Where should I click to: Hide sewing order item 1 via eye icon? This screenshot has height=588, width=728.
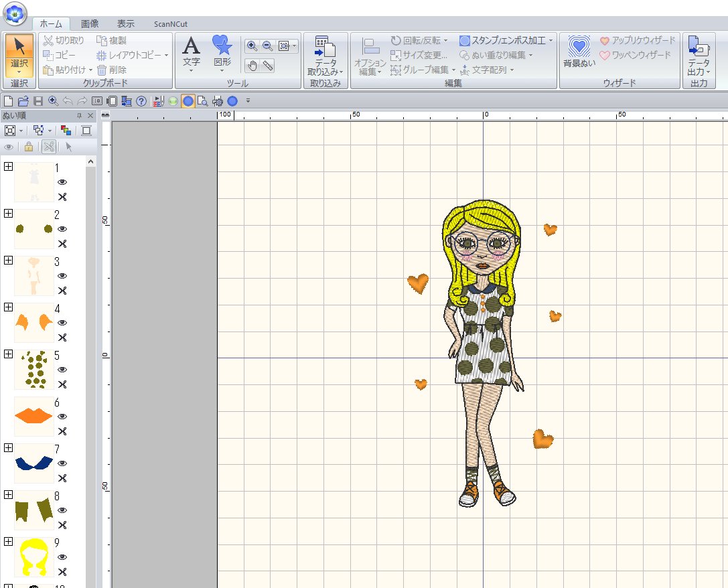[62, 182]
